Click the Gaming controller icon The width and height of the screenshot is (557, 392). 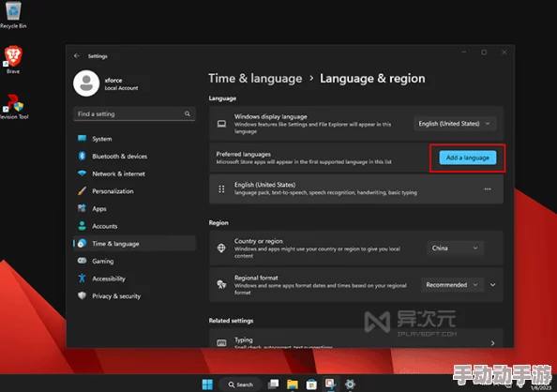pos(83,261)
